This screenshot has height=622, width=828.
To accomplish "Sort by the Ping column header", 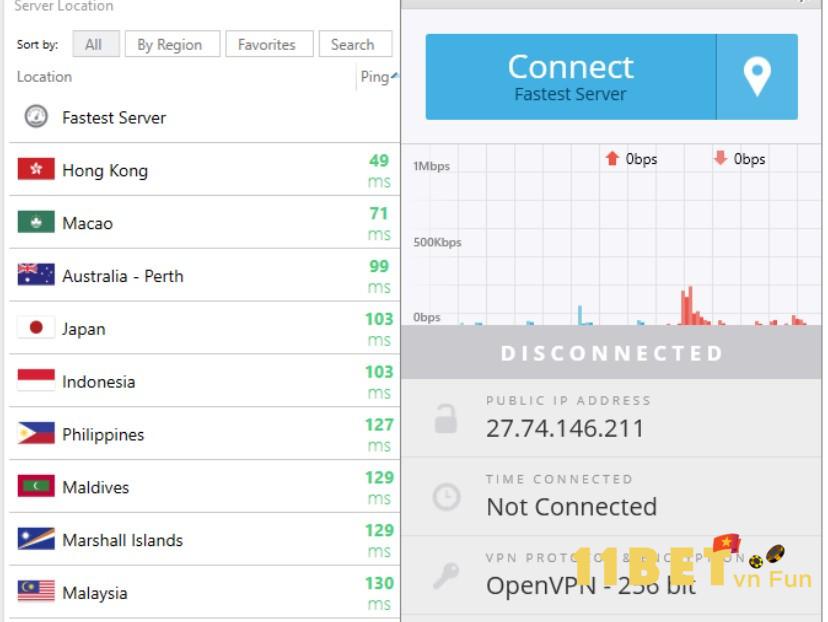I will tap(378, 77).
